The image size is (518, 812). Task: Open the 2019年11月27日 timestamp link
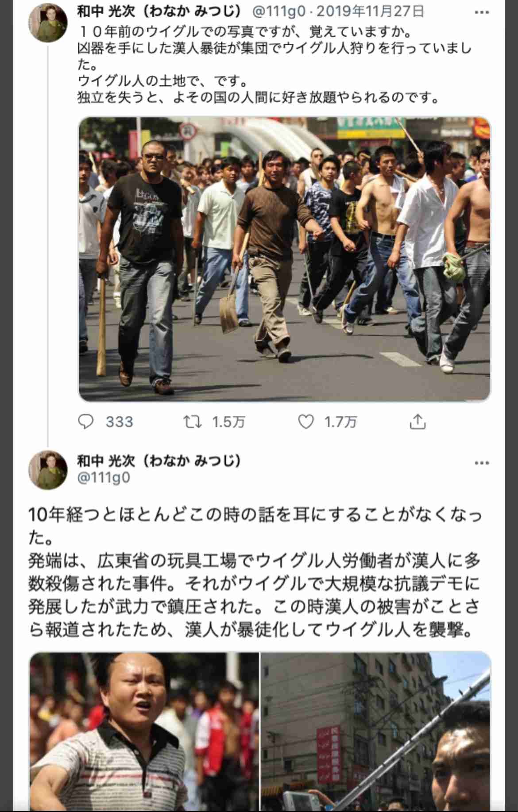[370, 11]
